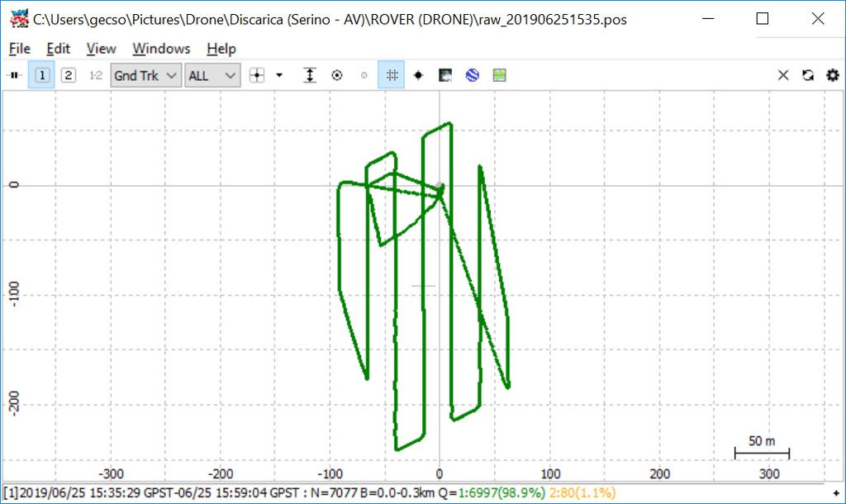
Task: Show the map image overlay icon
Action: tap(445, 75)
